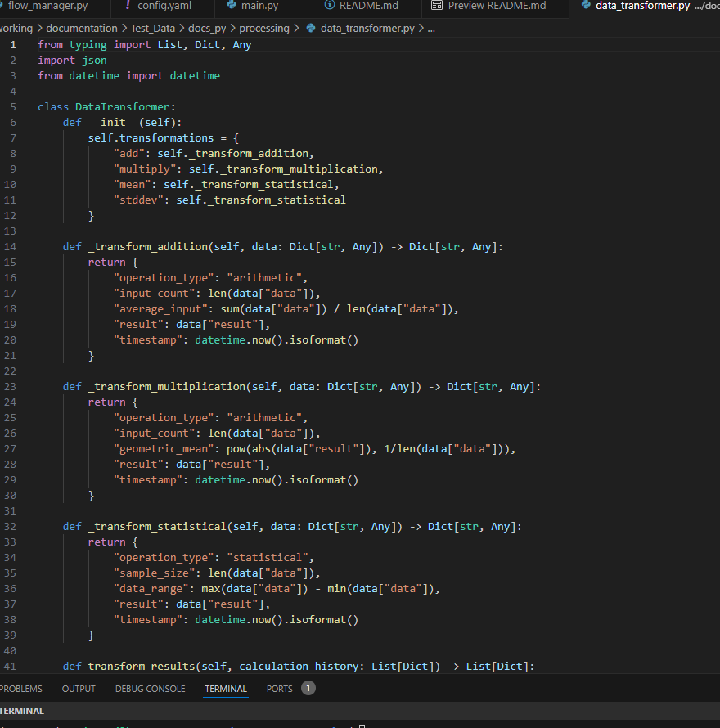The height and width of the screenshot is (728, 720).
Task: Click the Python icon on data_transformer.py tab
Action: tap(586, 5)
